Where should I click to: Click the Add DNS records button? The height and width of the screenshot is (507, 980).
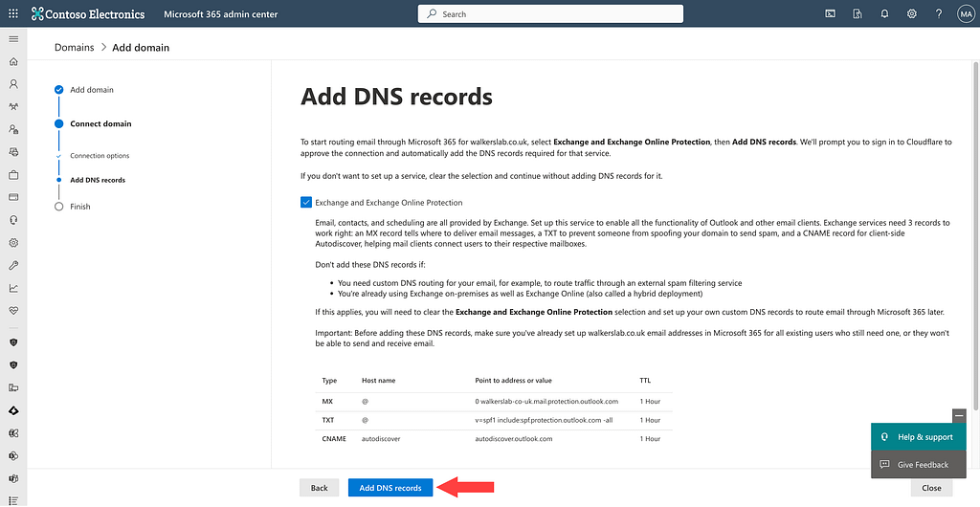coord(390,488)
